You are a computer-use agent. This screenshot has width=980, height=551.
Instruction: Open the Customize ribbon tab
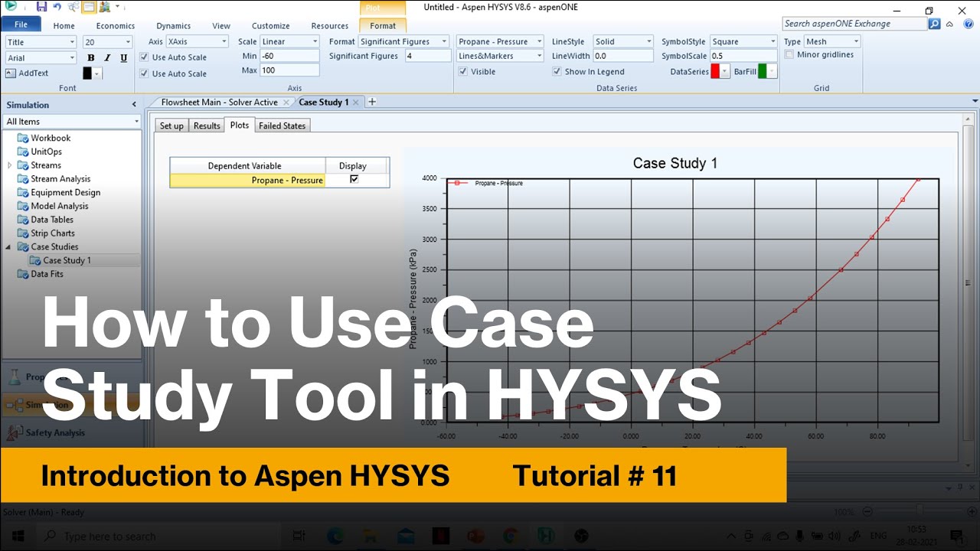point(270,26)
